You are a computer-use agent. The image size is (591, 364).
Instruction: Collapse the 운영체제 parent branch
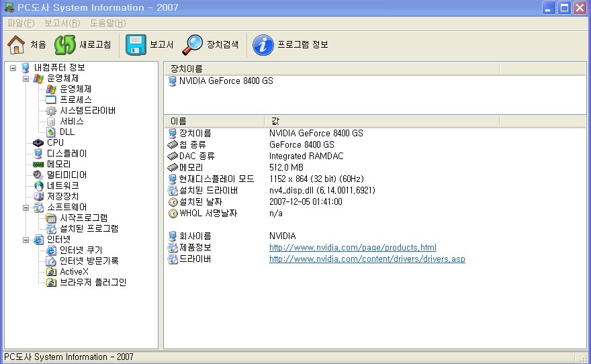coord(26,79)
